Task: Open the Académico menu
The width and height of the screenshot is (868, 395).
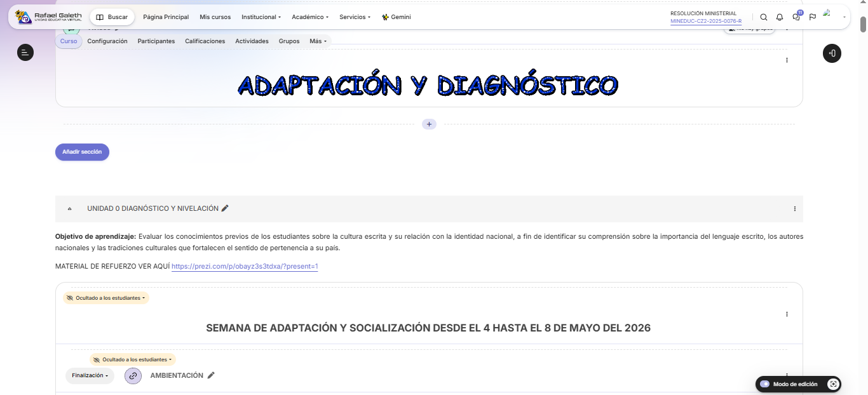Action: (x=310, y=17)
